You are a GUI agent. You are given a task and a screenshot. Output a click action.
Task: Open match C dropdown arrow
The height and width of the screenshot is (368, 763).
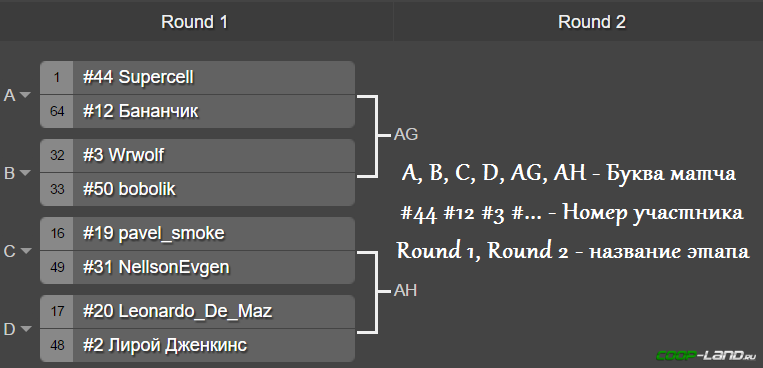pos(24,251)
